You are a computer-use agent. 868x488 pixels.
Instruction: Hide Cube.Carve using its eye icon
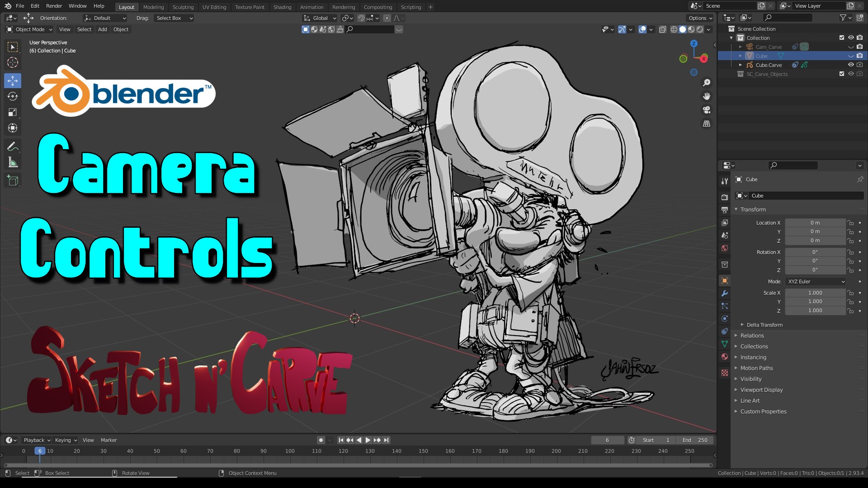point(850,65)
